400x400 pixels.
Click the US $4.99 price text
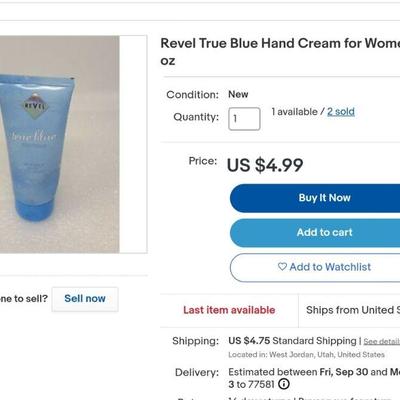265,165
